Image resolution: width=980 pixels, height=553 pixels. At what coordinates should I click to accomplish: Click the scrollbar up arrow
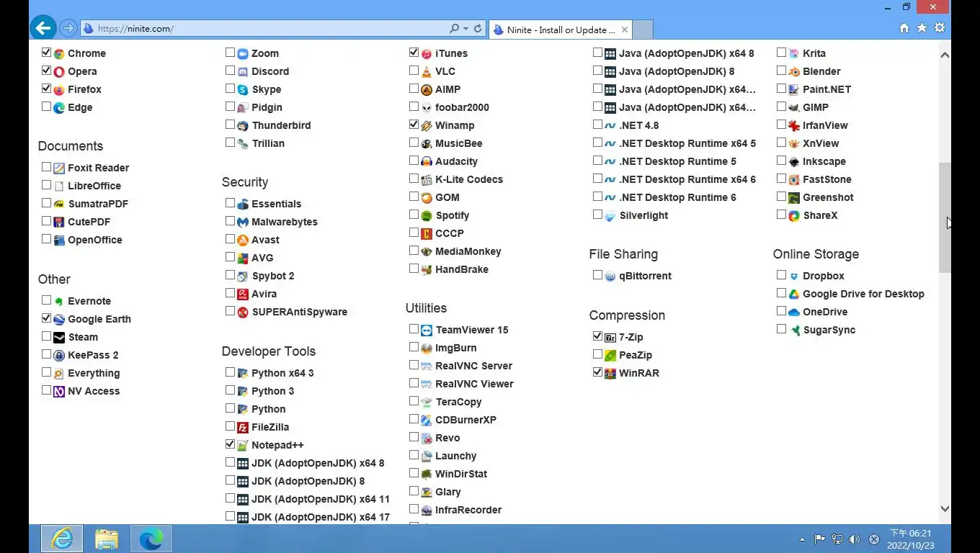[x=945, y=55]
